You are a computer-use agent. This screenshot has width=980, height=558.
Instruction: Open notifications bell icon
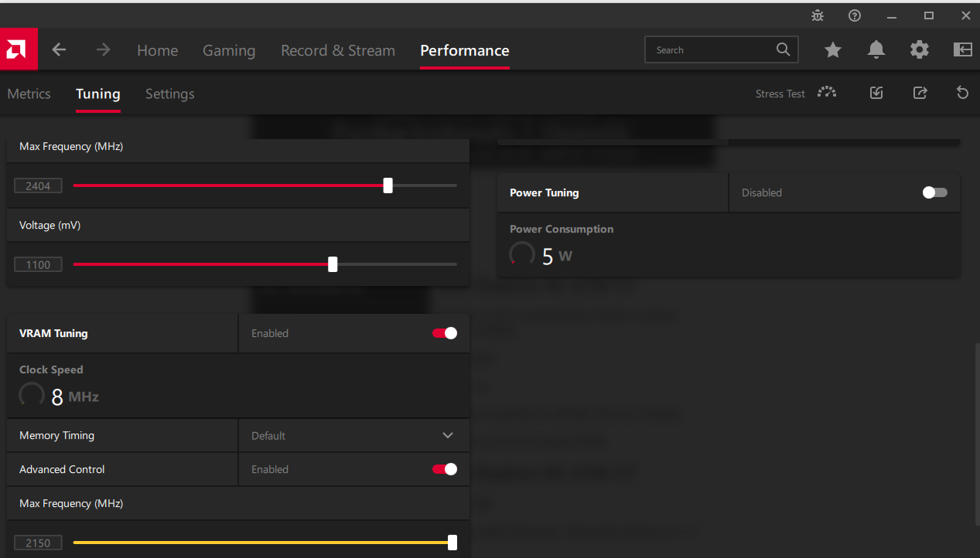[876, 50]
